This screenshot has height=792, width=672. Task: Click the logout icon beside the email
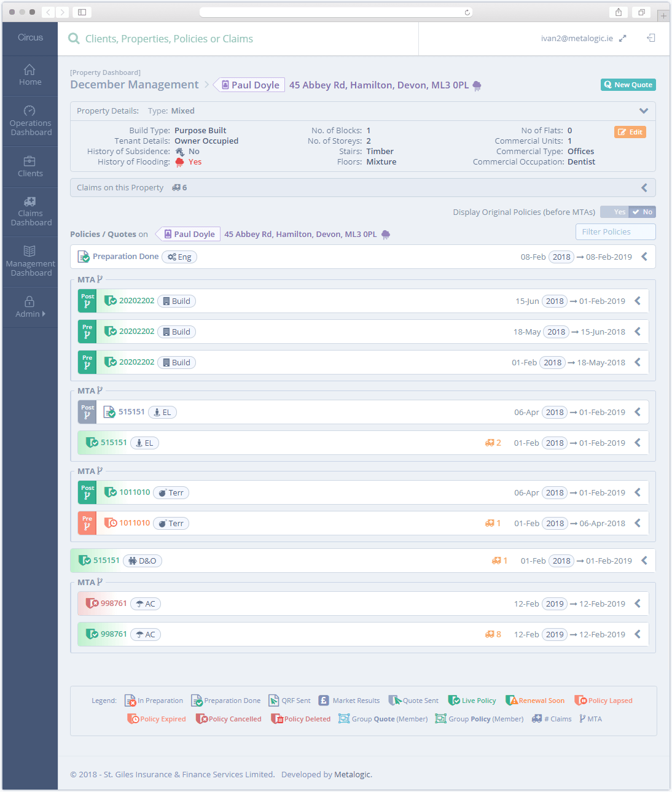click(x=651, y=38)
